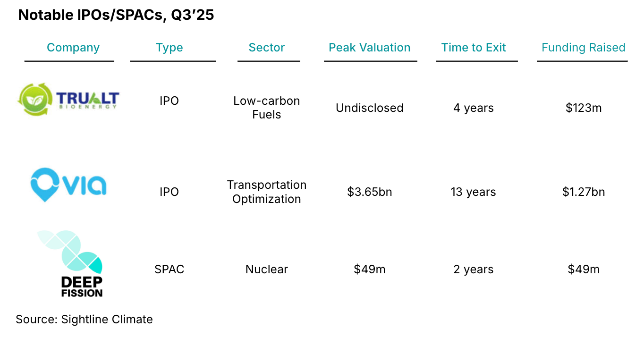Click the $123m funding raised value

click(x=584, y=108)
